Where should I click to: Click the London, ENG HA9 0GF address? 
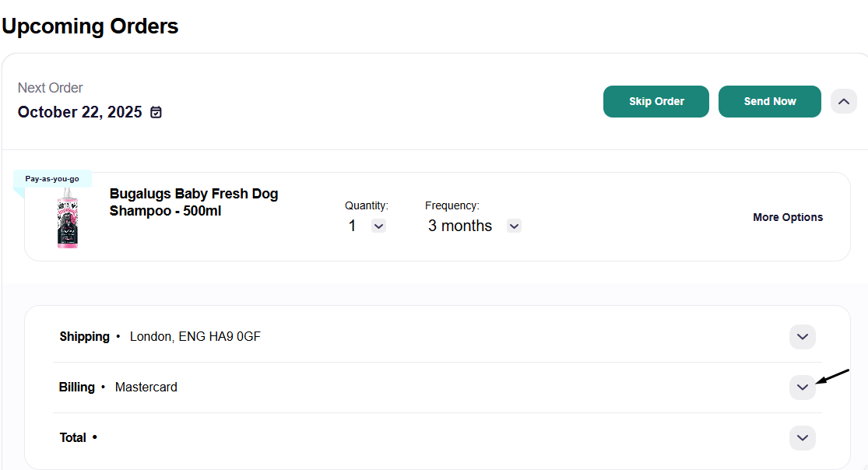coord(195,337)
